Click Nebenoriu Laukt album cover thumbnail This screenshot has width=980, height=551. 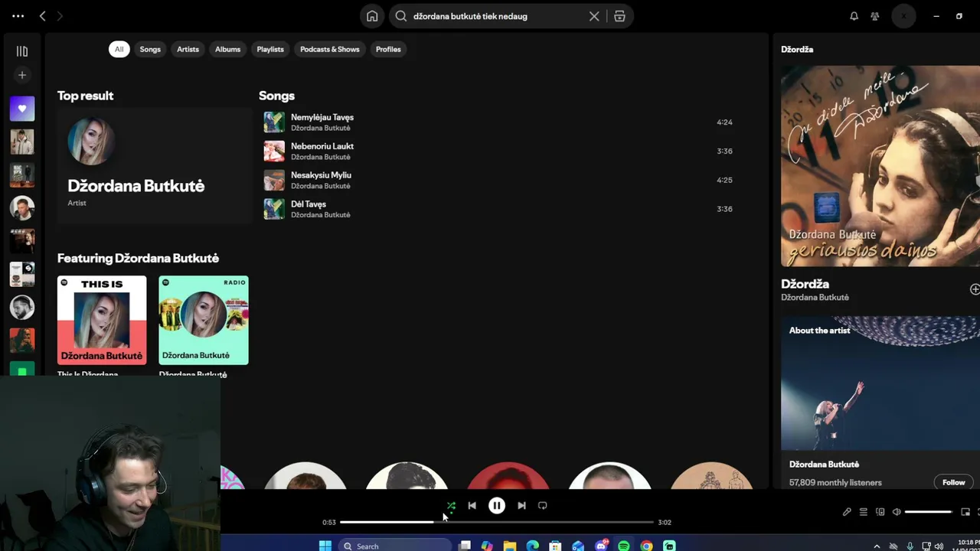274,151
